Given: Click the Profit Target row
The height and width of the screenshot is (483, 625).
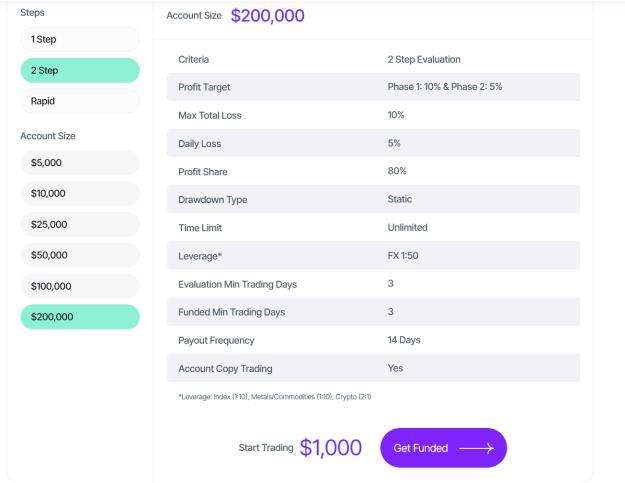Looking at the screenshot, I should [373, 87].
